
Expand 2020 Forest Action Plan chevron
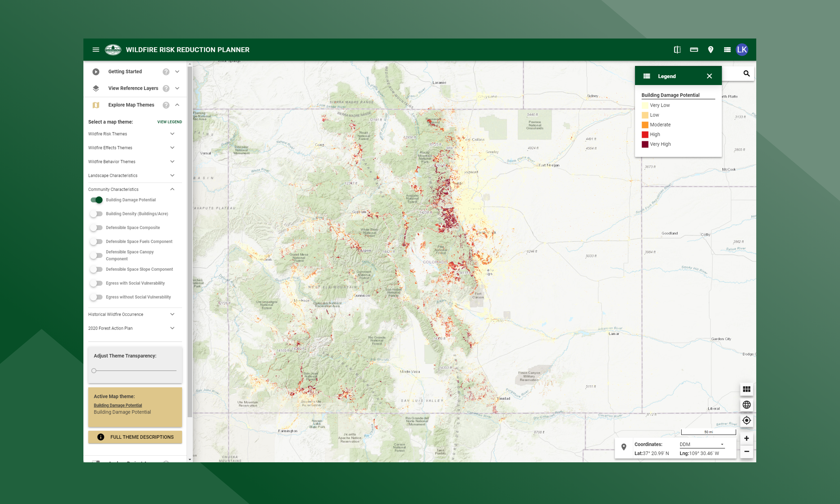click(172, 328)
